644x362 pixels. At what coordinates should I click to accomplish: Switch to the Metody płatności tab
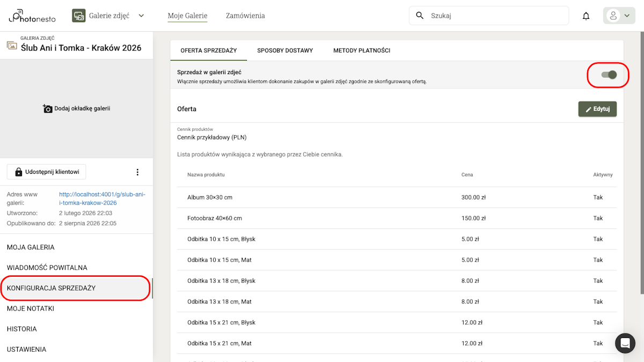point(361,50)
